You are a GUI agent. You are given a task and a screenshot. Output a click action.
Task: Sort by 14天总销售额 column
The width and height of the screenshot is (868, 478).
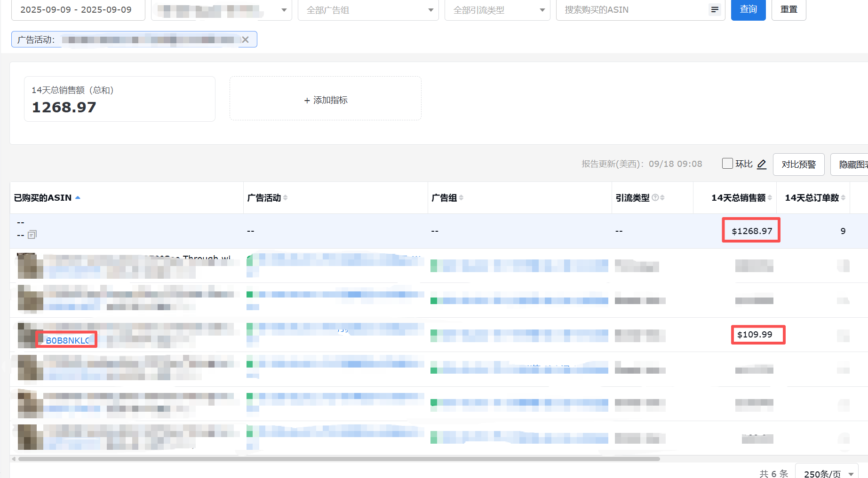770,198
